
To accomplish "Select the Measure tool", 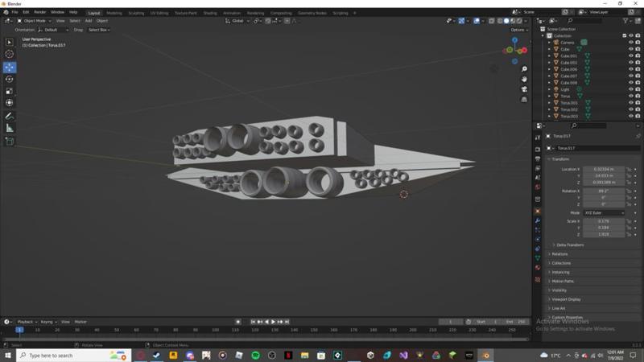I will [x=10, y=129].
